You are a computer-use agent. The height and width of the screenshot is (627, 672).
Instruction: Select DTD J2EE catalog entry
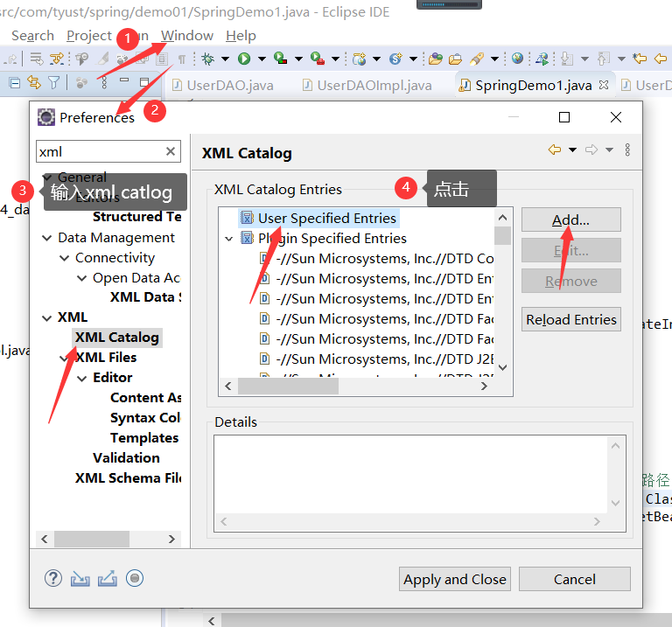click(377, 359)
